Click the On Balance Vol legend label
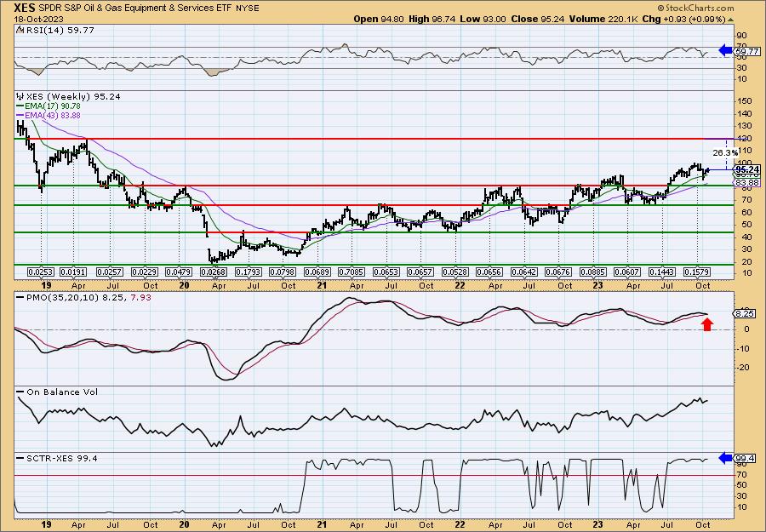Screen dimensions: 766x532 pyautogui.click(x=61, y=392)
